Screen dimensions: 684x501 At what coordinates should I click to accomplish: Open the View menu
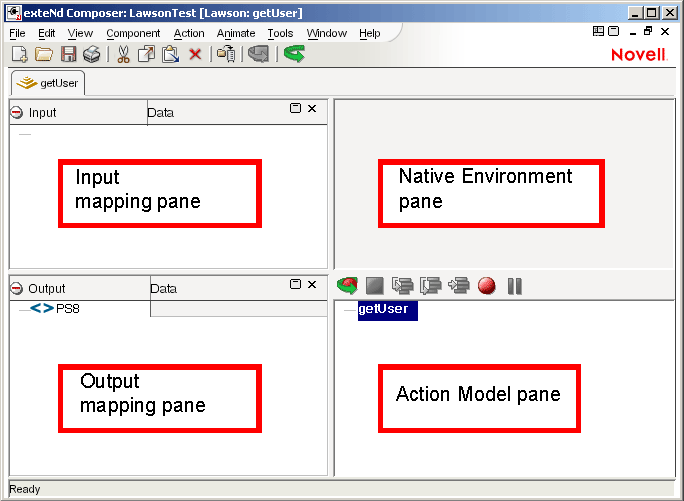80,33
